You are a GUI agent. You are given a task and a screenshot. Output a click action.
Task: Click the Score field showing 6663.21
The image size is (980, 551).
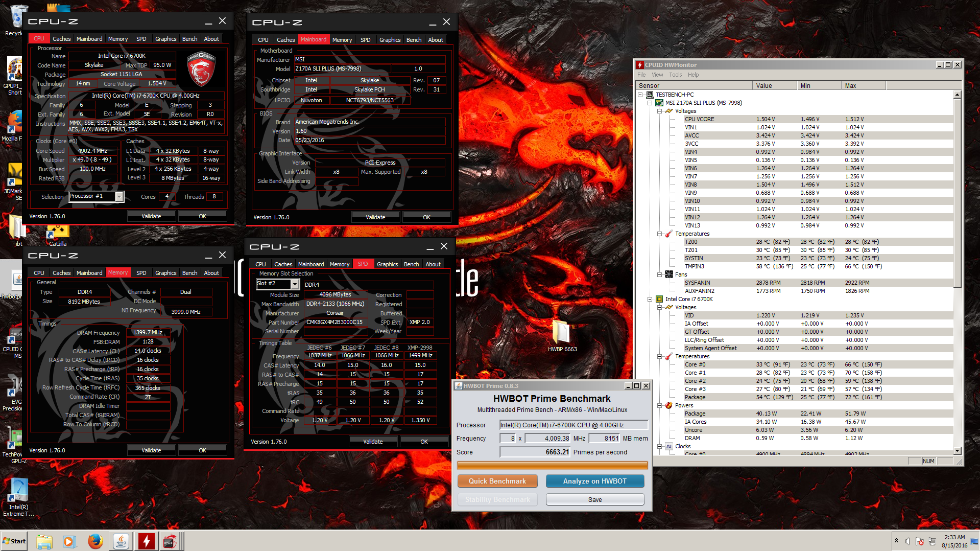(535, 452)
